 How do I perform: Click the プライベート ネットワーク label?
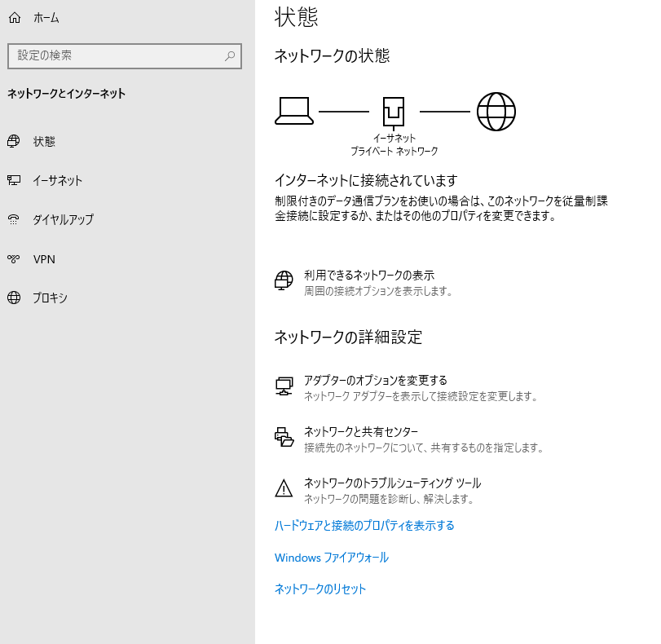click(x=394, y=151)
